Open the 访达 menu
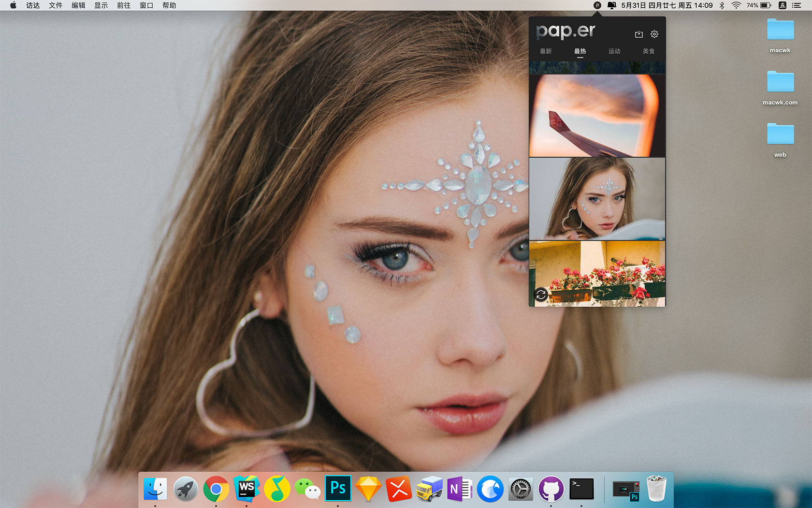The height and width of the screenshot is (508, 812). click(33, 5)
